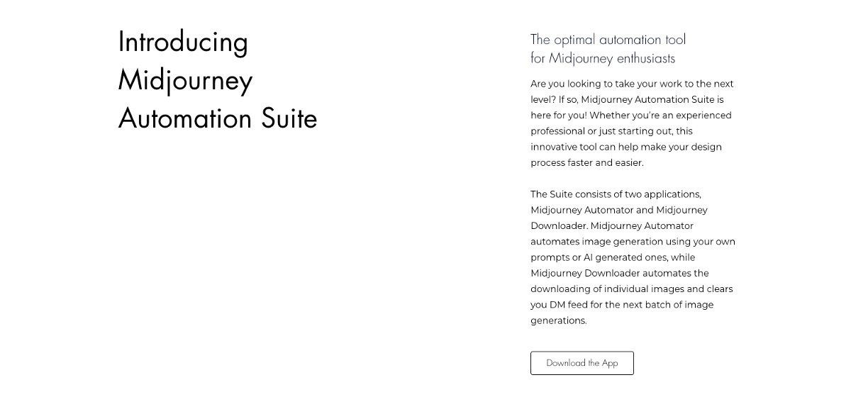Click the line starting "Downloader. Midjourney Automator"
The height and width of the screenshot is (397, 868).
coord(611,225)
